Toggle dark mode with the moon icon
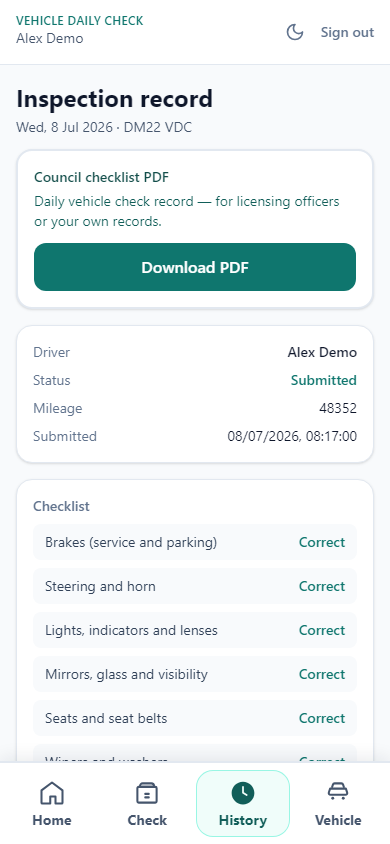This screenshot has height=844, width=390. click(x=295, y=32)
